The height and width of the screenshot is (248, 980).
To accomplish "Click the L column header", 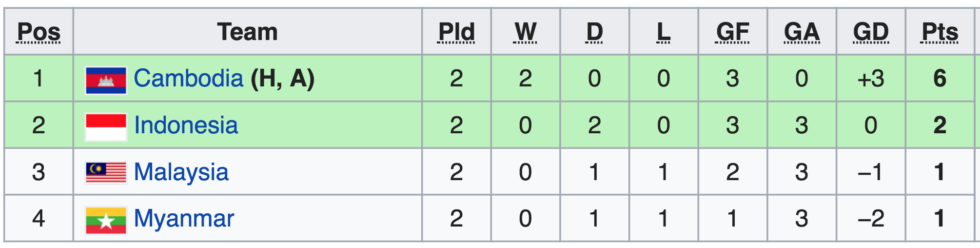I will coord(663,32).
